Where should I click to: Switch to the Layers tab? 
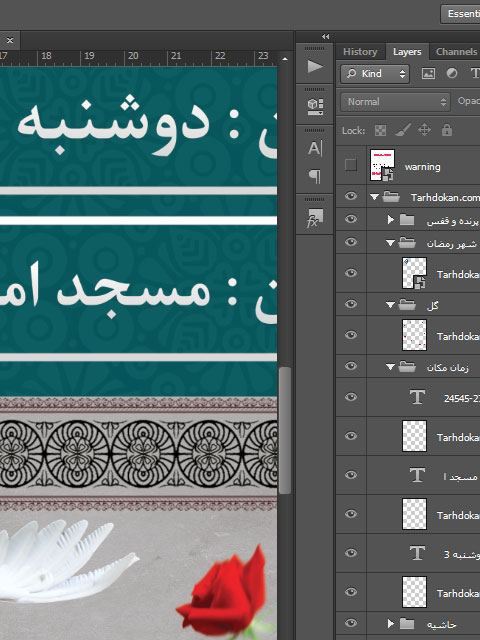407,52
